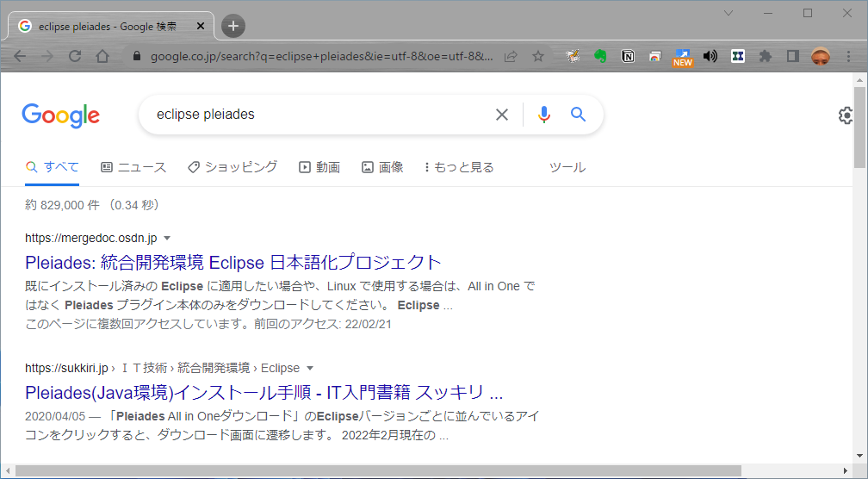
Task: Click the scroll-left arrow on horizontal scrollbar
Action: coord(7,470)
